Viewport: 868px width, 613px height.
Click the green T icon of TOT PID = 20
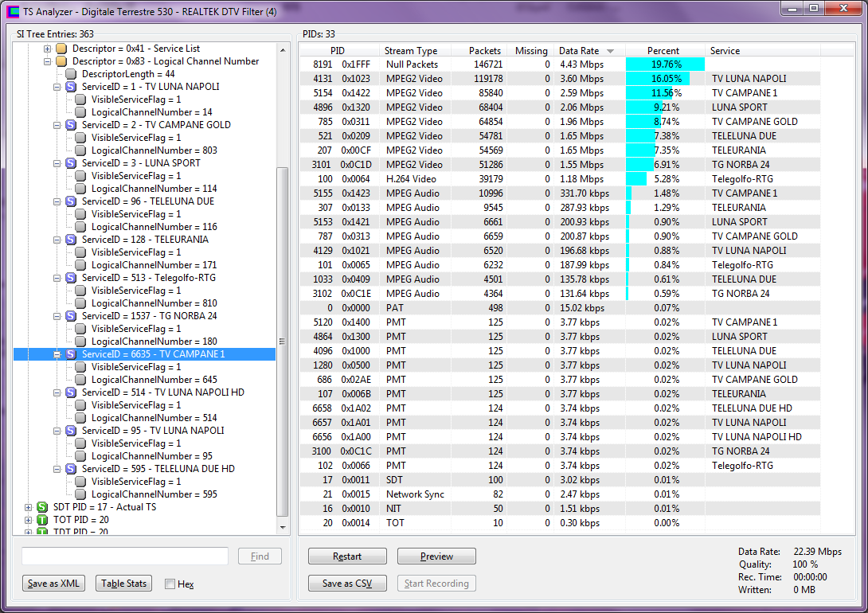[x=42, y=520]
